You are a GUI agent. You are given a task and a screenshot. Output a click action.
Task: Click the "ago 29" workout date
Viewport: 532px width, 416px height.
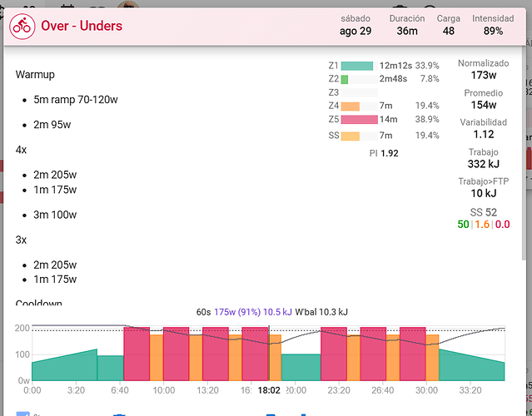click(355, 31)
